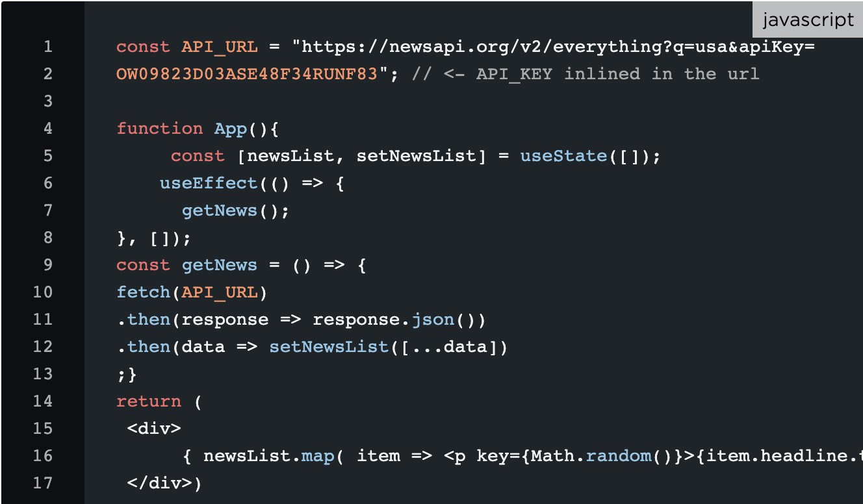Click the function keyword on line 4
Screen dimensions: 863x504
pos(160,129)
